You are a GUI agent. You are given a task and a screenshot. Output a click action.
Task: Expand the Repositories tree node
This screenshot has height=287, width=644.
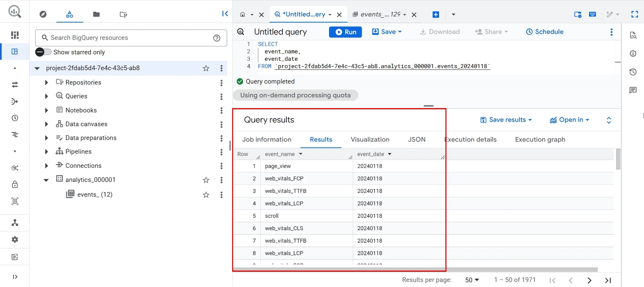click(x=47, y=83)
